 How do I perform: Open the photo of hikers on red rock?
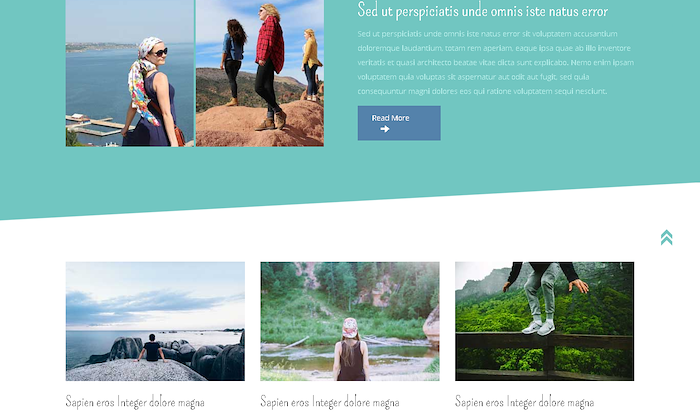click(x=260, y=73)
